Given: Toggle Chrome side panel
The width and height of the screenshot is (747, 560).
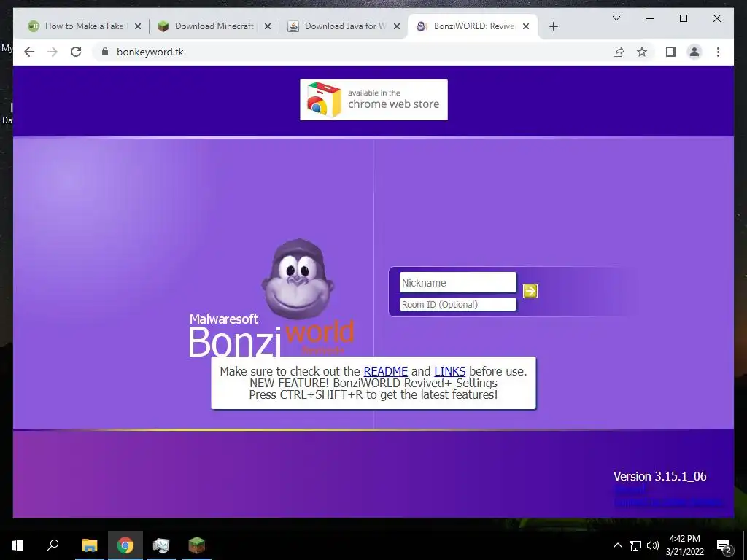Looking at the screenshot, I should pos(671,52).
